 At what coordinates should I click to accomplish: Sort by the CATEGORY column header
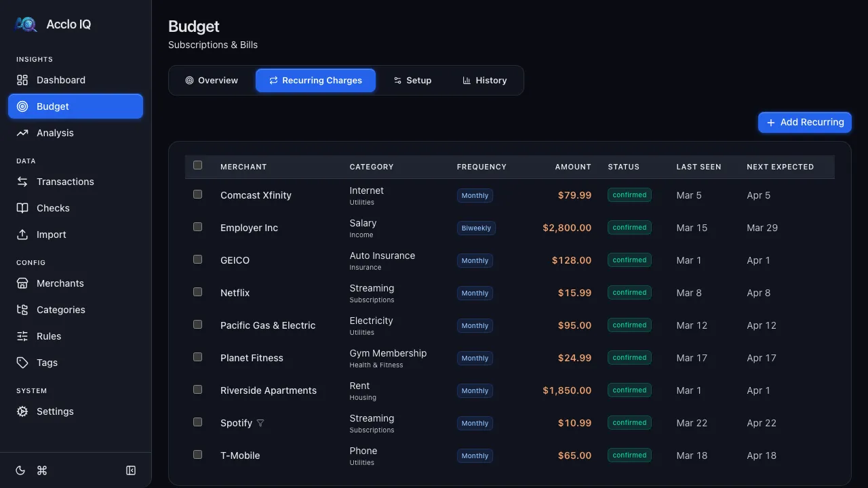(x=372, y=167)
